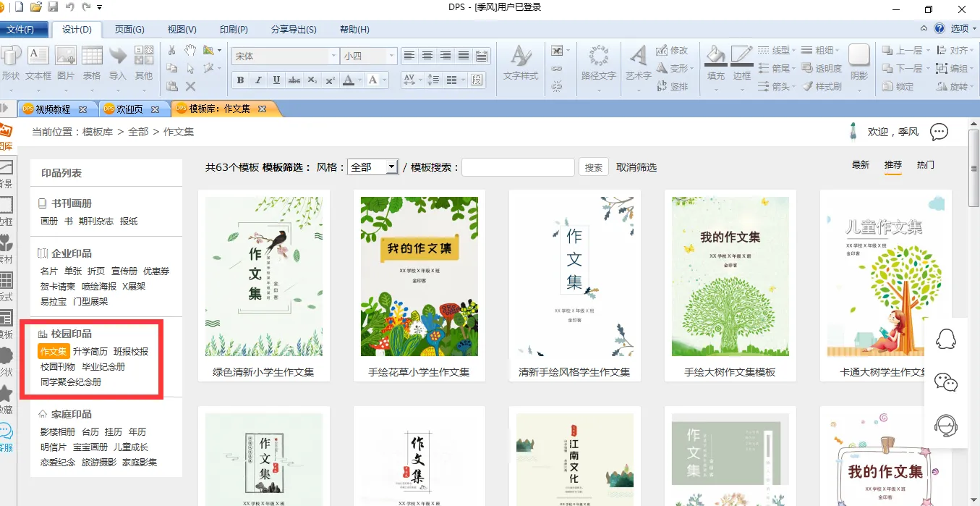This screenshot has height=506, width=980.
Task: Toggle italic text formatting
Action: click(x=258, y=80)
